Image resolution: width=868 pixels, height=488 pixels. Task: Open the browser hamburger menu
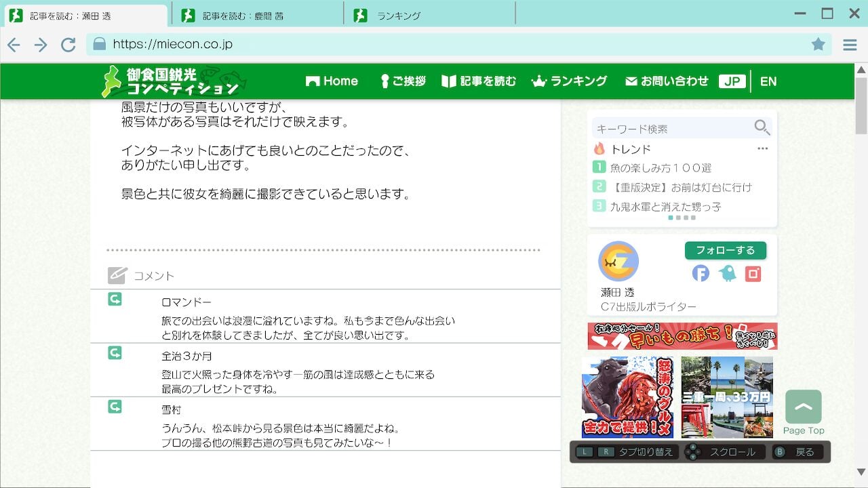850,45
